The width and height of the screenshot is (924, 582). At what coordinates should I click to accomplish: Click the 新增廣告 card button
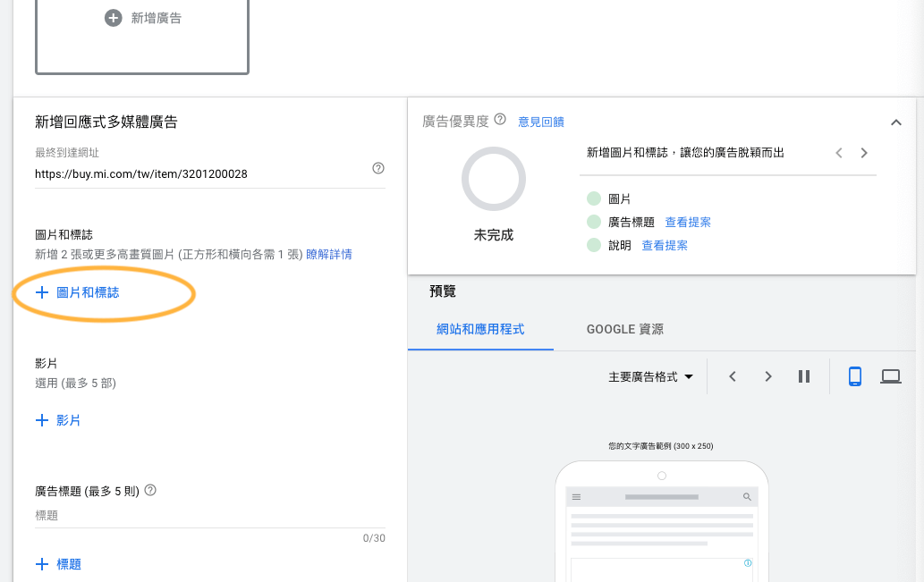tap(143, 18)
